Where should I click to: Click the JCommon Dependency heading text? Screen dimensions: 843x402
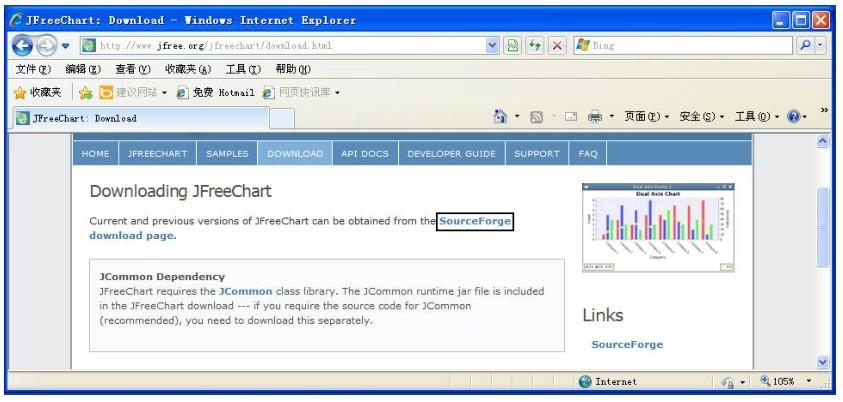point(162,277)
